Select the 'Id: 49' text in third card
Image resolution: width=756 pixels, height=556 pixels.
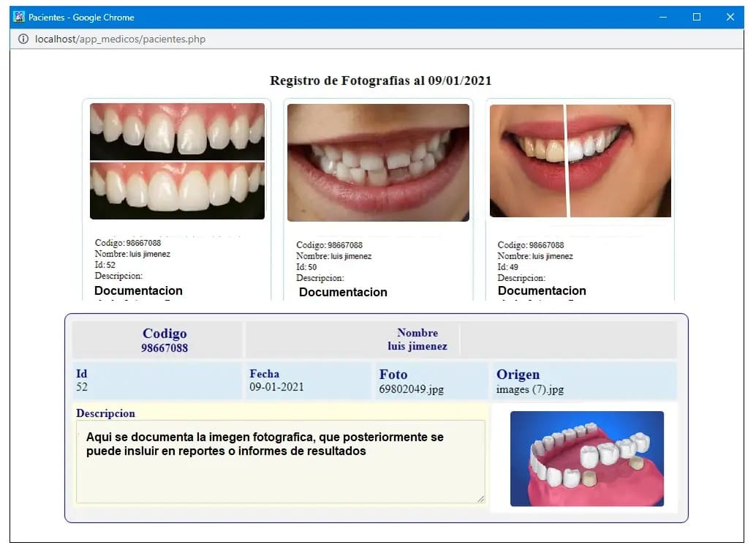(x=507, y=267)
